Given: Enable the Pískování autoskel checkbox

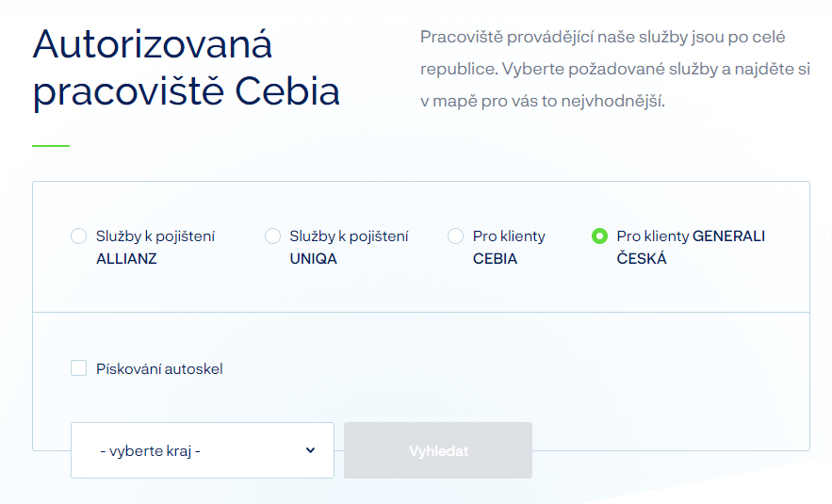Looking at the screenshot, I should (x=79, y=368).
